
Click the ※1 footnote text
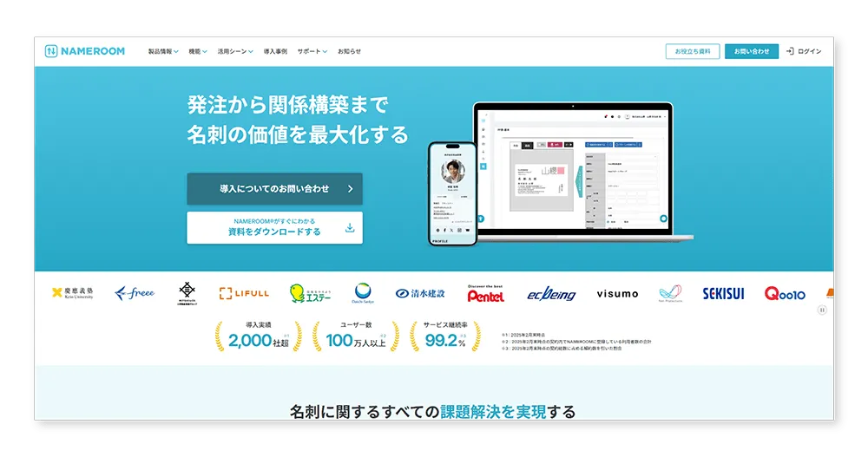tap(523, 336)
